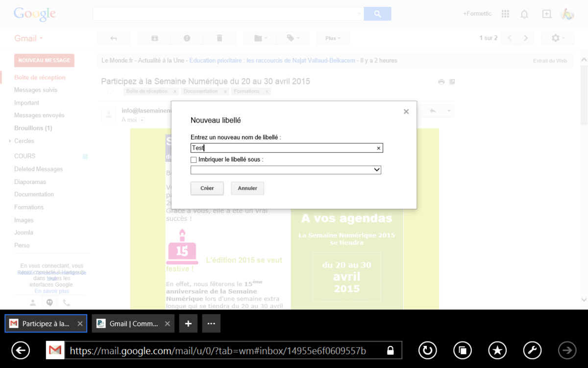Click the En savoir plus link
Image resolution: width=588 pixels, height=368 pixels.
pos(52,291)
